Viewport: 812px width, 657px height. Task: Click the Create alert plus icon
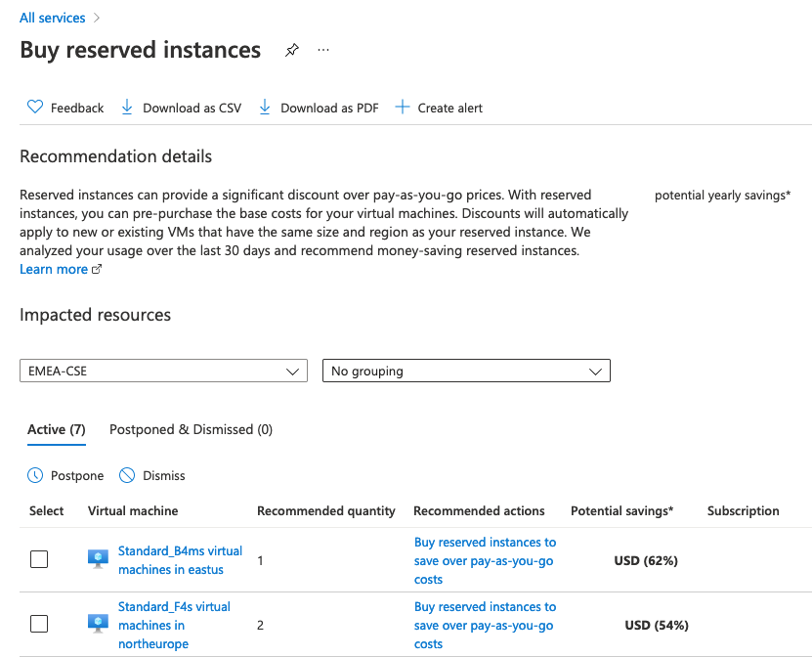(x=403, y=108)
